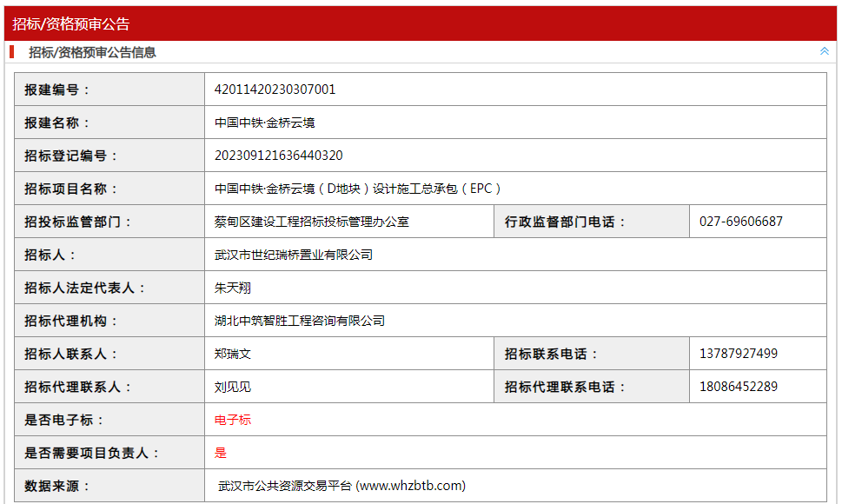
Task: Select the 招标代理联系人 label
Action: [x=78, y=387]
